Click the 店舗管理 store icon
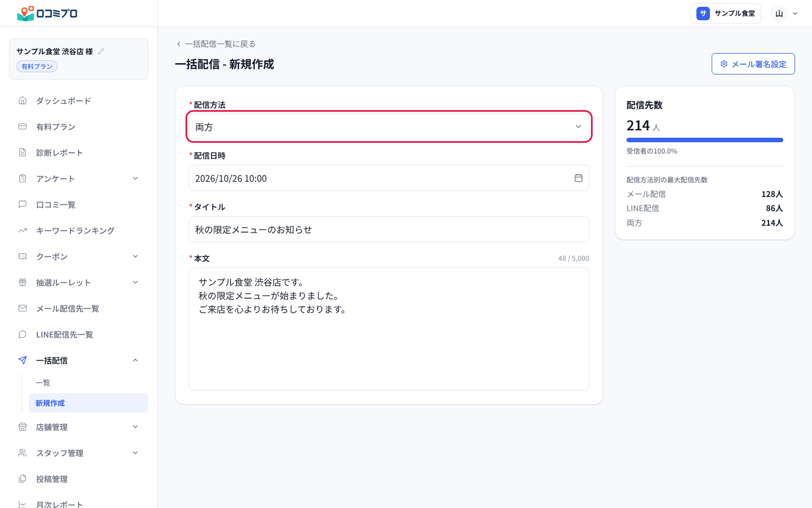Image resolution: width=812 pixels, height=508 pixels. [23, 427]
